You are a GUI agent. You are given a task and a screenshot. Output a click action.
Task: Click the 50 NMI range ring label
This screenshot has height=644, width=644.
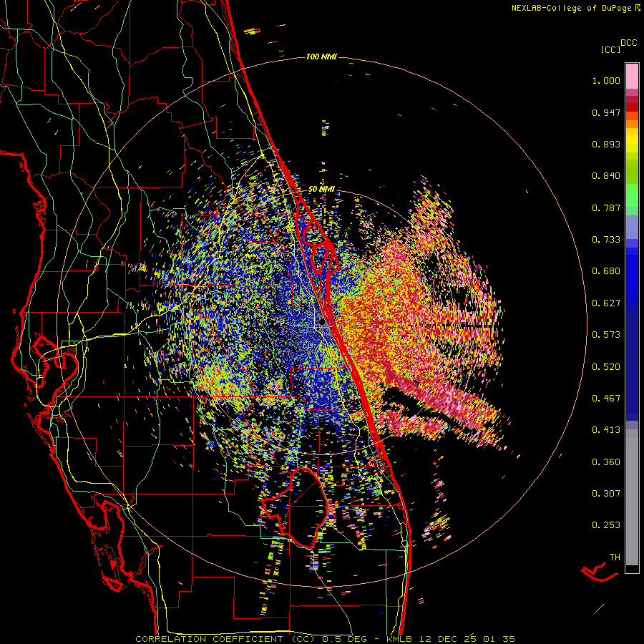[x=321, y=190]
